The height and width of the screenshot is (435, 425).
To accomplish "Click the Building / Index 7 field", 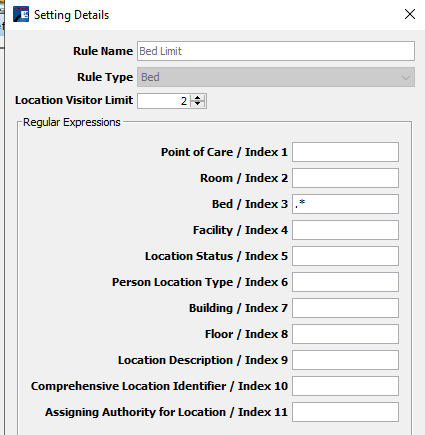I will pyautogui.click(x=345, y=308).
